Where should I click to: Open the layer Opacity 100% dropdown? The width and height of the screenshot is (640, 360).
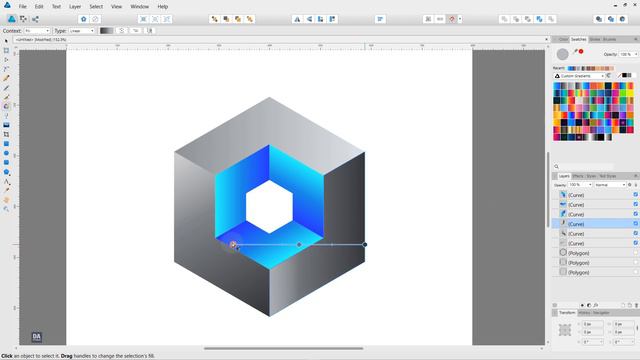coord(580,185)
